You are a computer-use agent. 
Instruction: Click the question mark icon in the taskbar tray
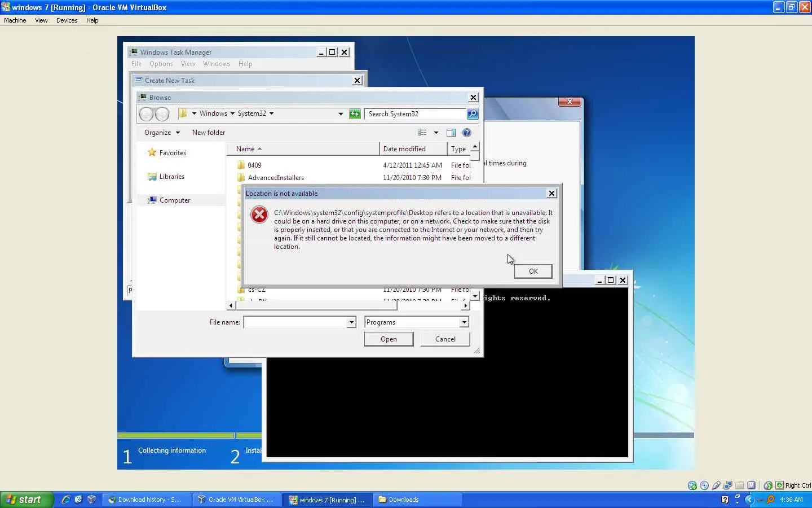click(x=725, y=500)
